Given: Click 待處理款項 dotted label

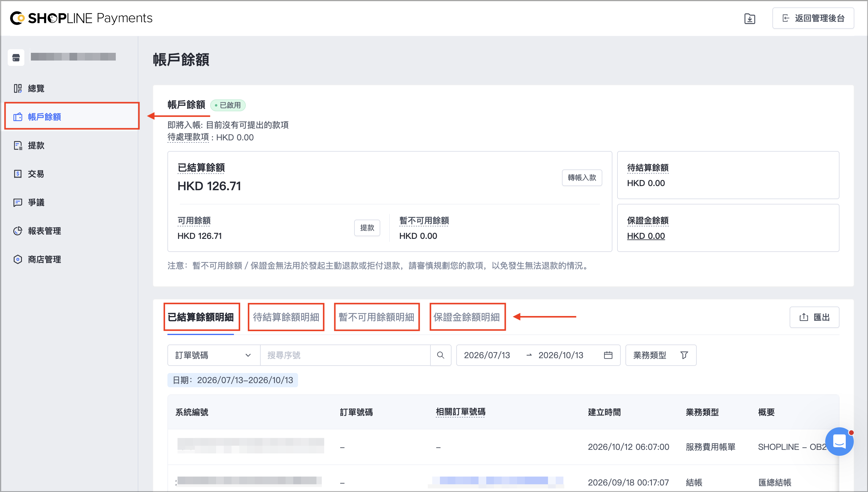Looking at the screenshot, I should coord(188,137).
